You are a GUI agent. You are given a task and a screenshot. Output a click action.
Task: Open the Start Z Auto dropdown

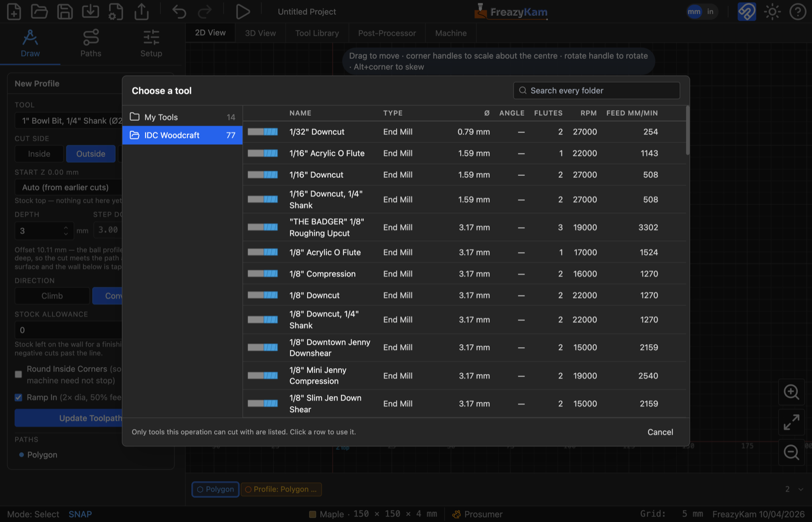(x=68, y=187)
